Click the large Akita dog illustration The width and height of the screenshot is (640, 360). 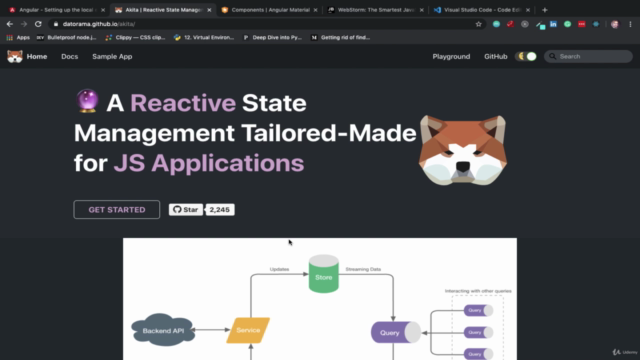tap(463, 150)
